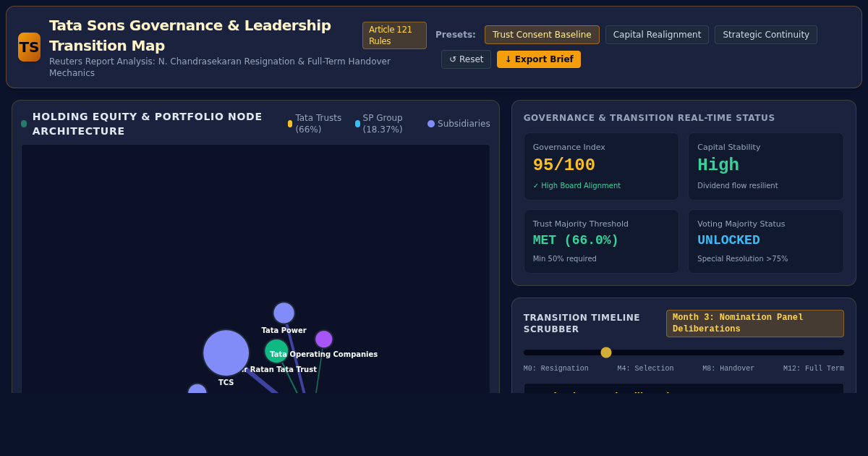This screenshot has height=456, width=868.
Task: Jump to M8: Handover on timeline
Action: [728, 368]
